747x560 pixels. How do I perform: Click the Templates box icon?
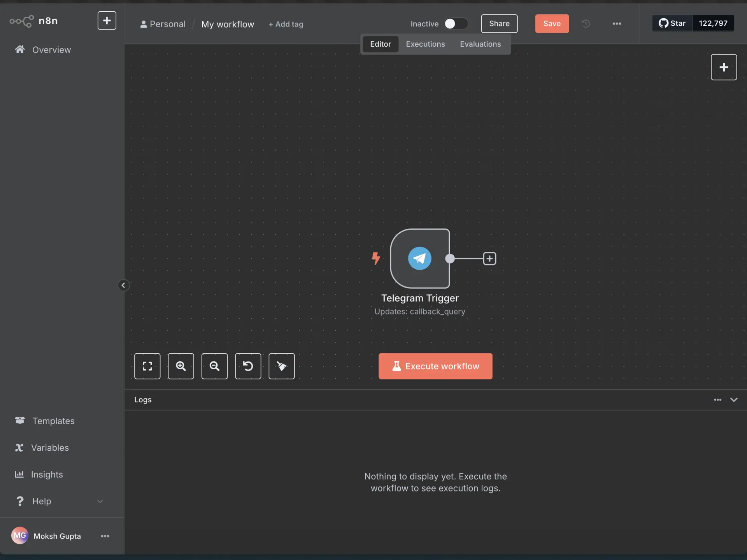[x=20, y=420]
